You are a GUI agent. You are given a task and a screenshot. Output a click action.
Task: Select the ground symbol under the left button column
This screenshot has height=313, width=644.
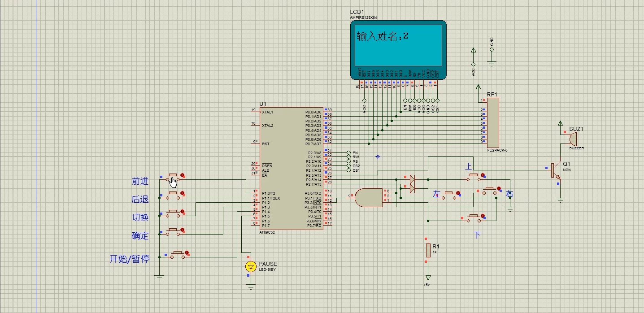coord(159,278)
